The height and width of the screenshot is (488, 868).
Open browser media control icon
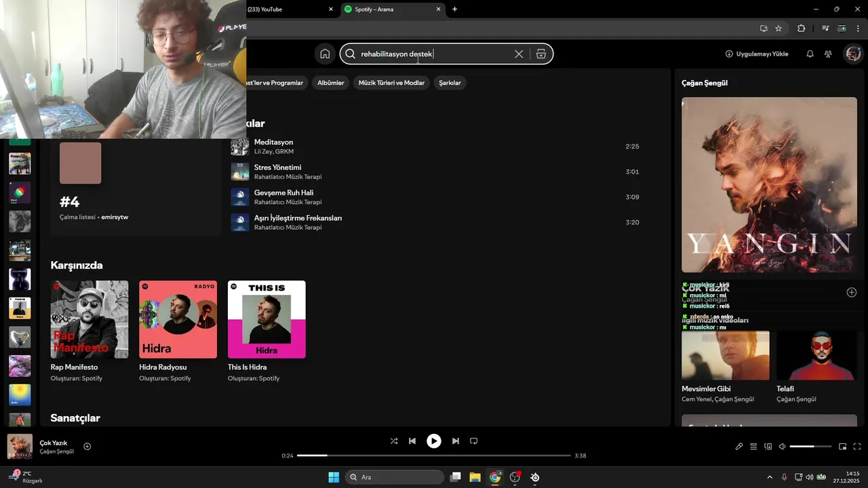click(825, 28)
